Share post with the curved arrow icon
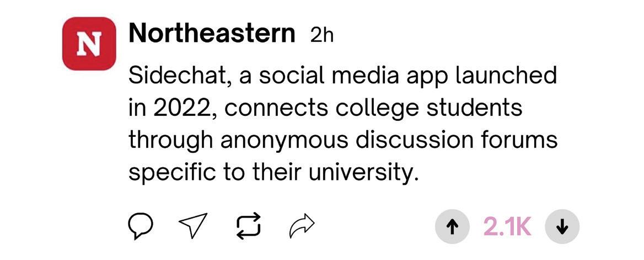The image size is (644, 260). point(302,226)
